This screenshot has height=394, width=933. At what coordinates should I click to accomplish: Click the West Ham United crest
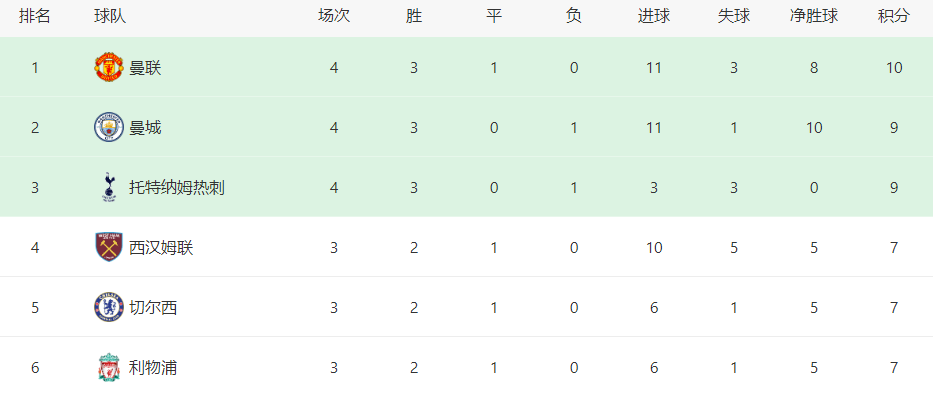(109, 247)
